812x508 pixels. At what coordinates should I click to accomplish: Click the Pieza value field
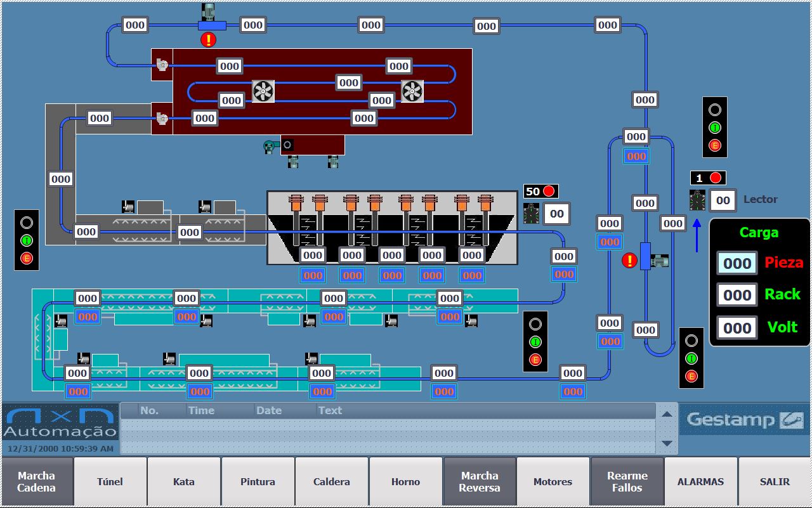(737, 263)
